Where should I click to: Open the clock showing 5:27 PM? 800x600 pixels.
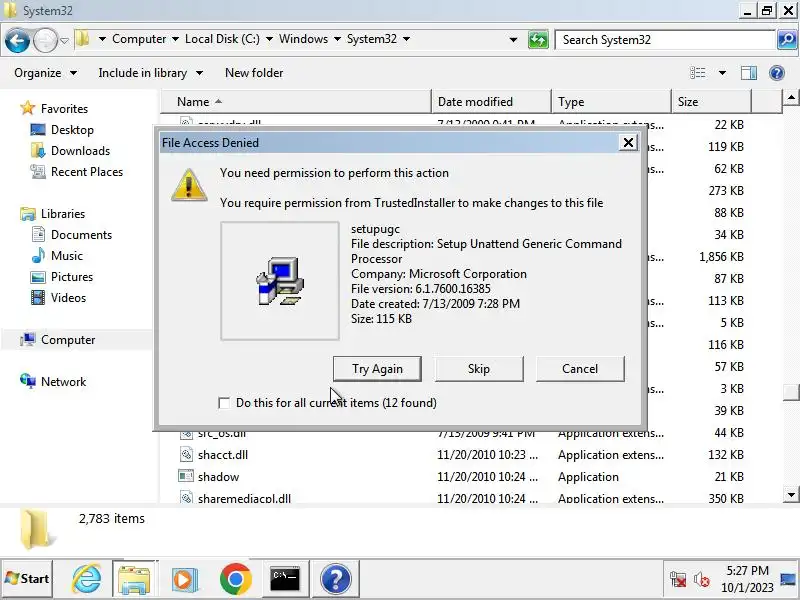[747, 579]
